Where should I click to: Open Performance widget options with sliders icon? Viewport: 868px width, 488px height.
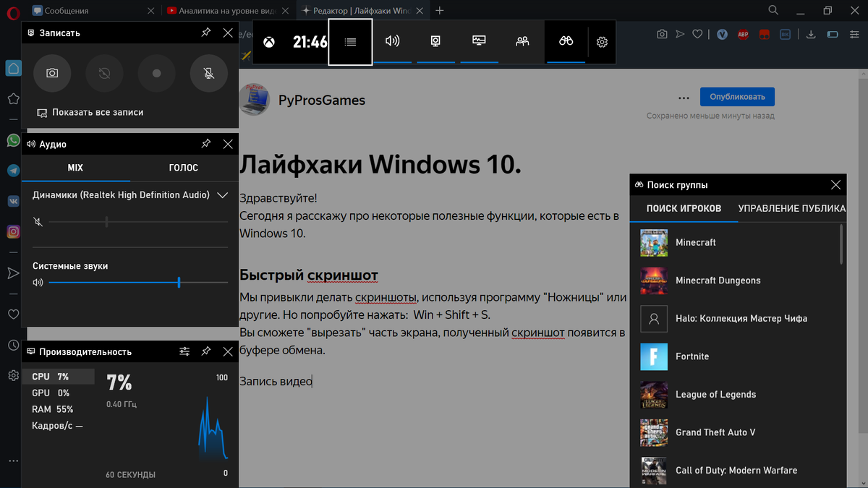184,351
